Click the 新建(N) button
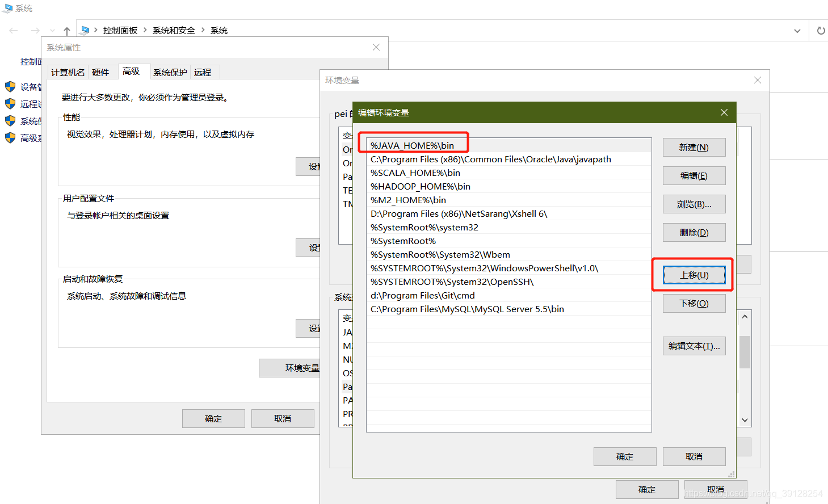The image size is (828, 504). (x=693, y=147)
